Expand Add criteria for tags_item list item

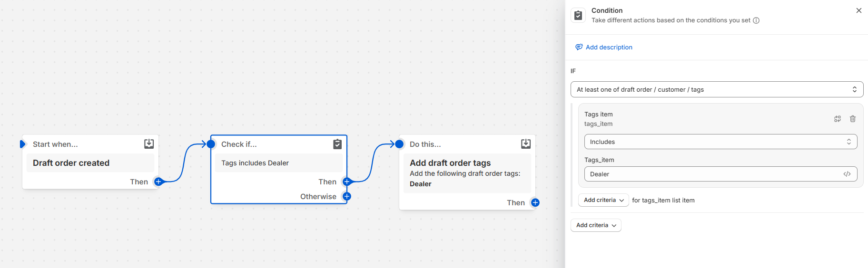coord(603,200)
